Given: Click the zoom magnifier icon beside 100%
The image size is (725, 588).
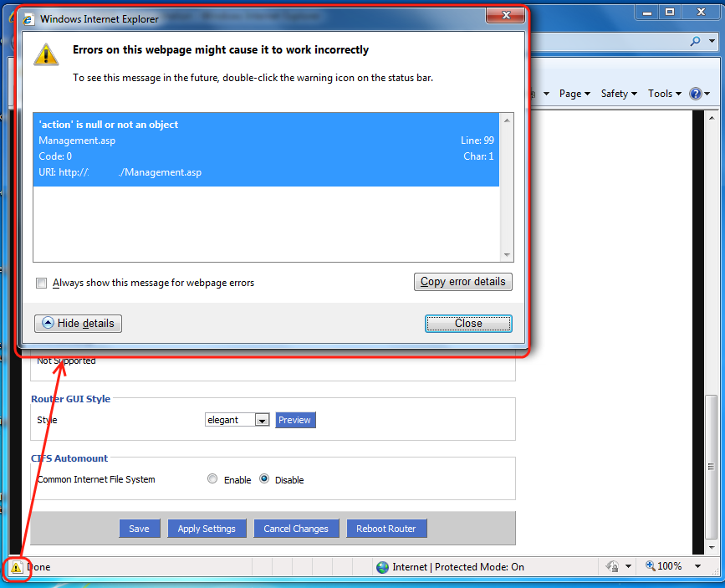Looking at the screenshot, I should tap(650, 565).
